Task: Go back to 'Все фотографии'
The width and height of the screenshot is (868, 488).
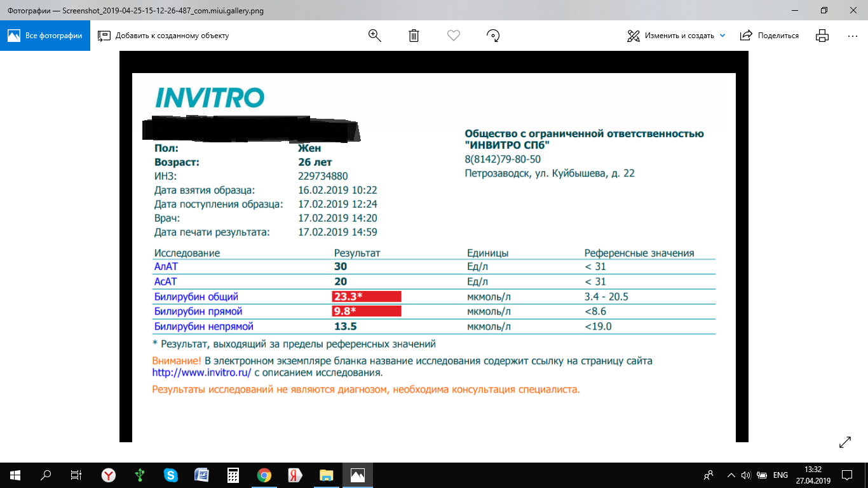Action: (45, 36)
